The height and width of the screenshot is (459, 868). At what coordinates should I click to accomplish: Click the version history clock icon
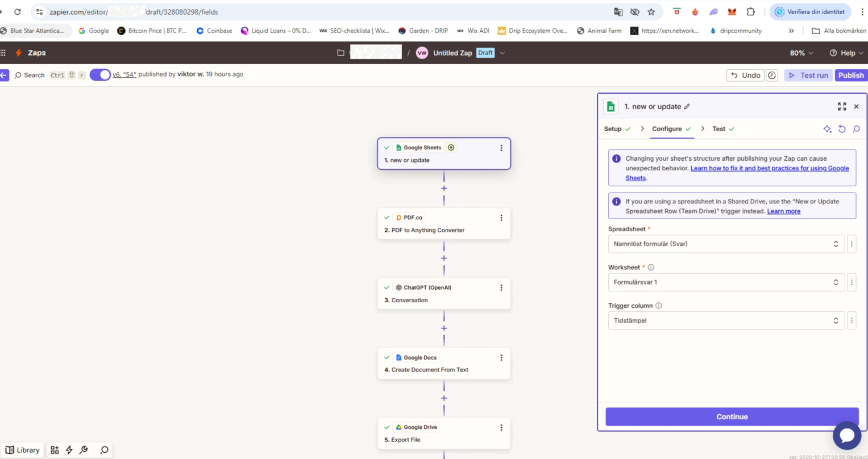click(x=772, y=76)
